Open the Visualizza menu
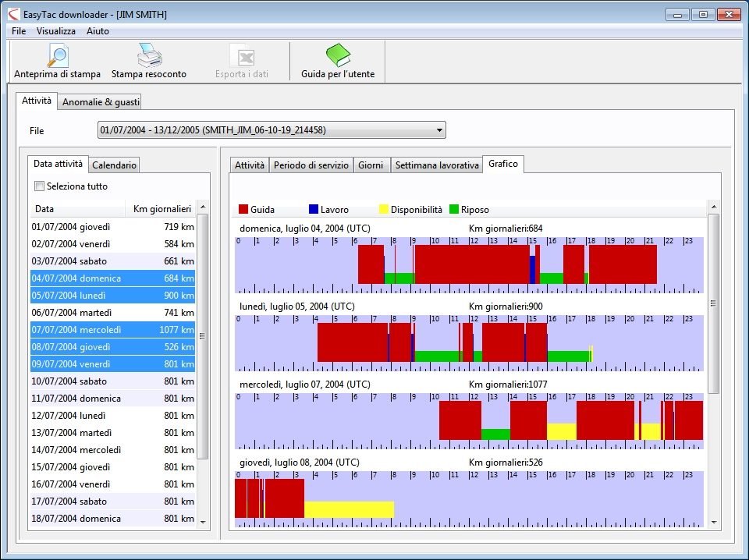 coord(56,31)
